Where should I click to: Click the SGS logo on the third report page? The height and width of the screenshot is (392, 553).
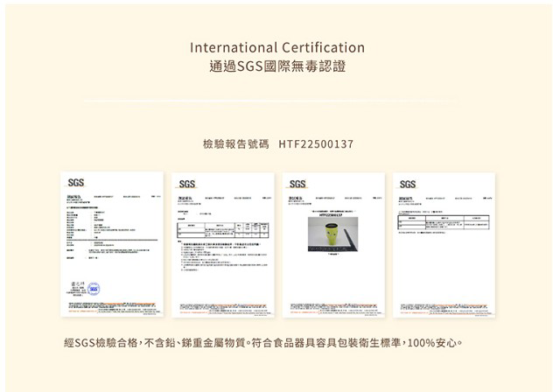[297, 185]
